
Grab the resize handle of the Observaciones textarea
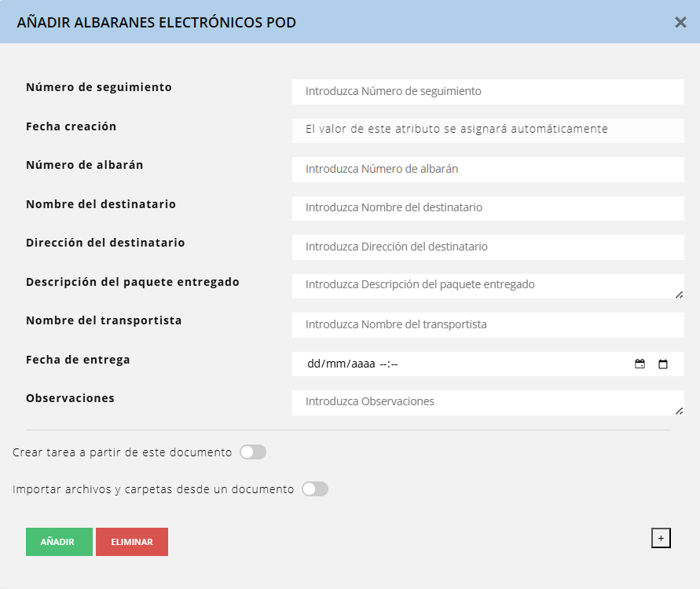pyautogui.click(x=679, y=411)
